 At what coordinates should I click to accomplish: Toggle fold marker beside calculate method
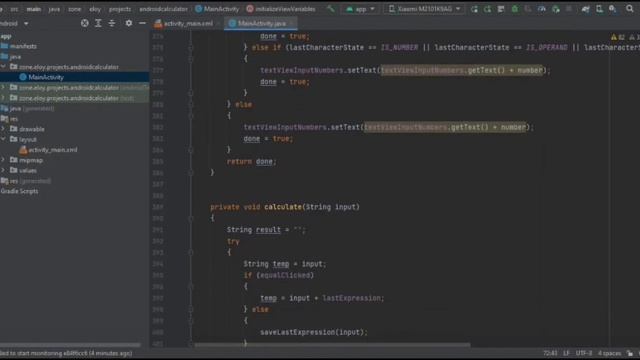tap(191, 218)
